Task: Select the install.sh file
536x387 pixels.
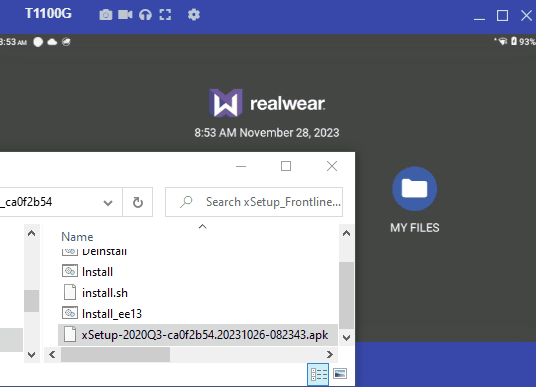Action: pos(105,293)
